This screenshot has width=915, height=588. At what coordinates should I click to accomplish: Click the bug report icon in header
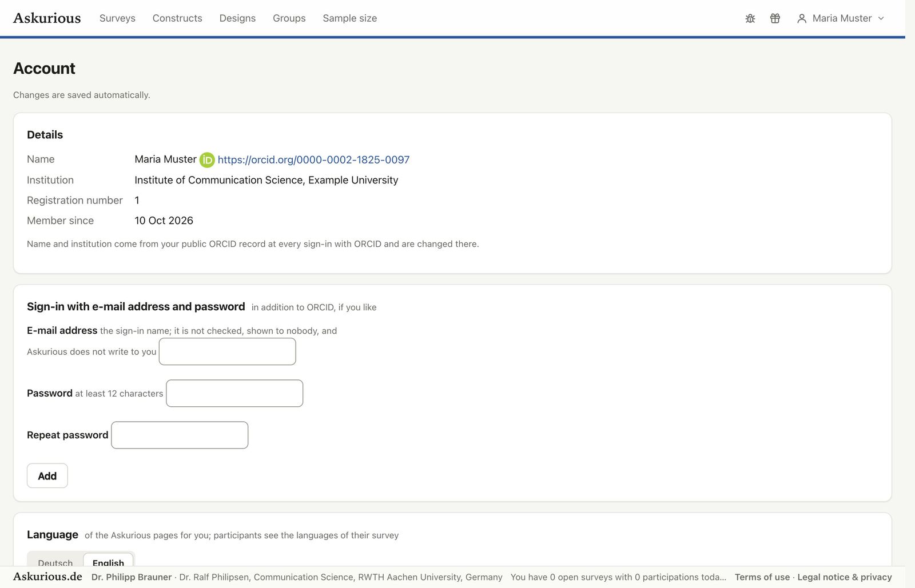pos(750,18)
